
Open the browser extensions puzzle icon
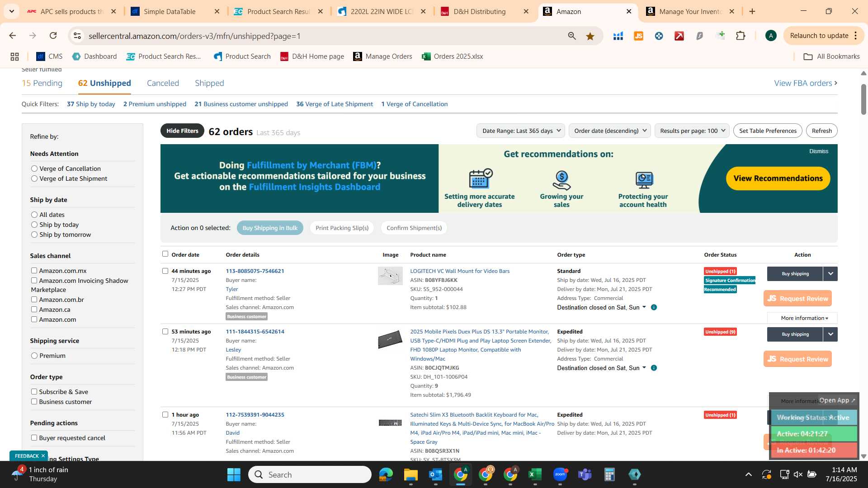coord(741,36)
